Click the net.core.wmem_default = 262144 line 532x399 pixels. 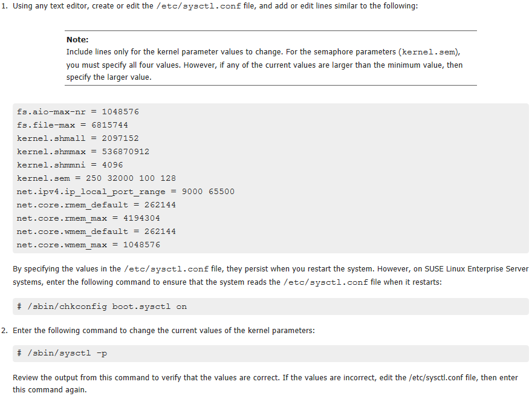click(96, 232)
